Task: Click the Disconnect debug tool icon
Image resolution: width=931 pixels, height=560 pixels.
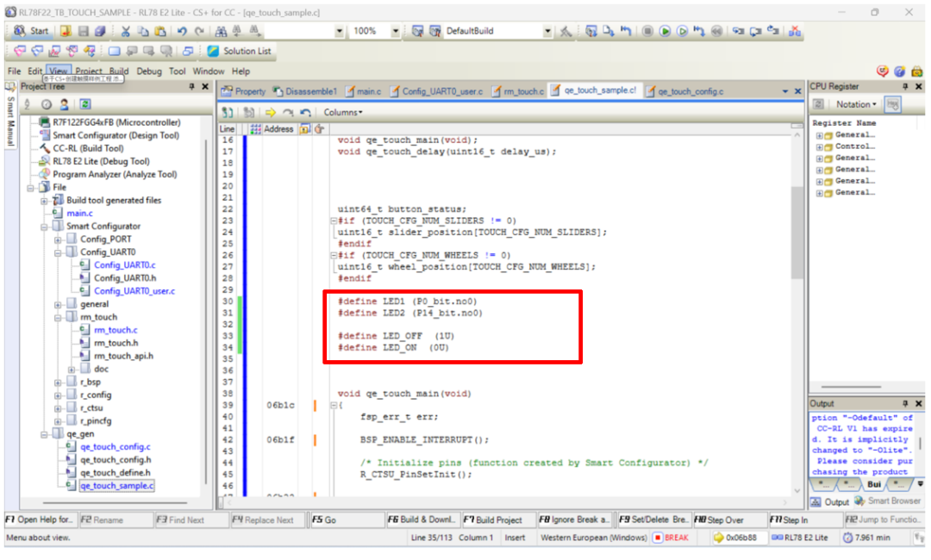Action: [x=794, y=31]
